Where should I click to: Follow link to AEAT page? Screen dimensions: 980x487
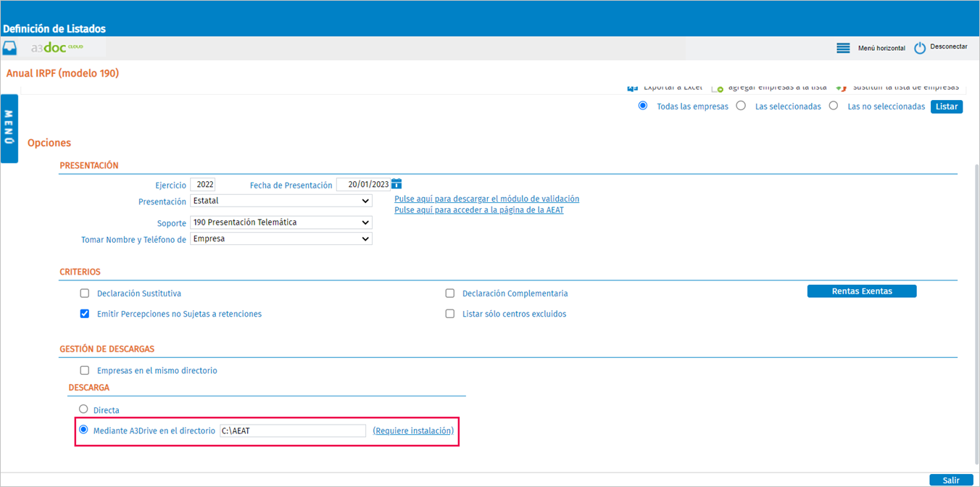pos(479,210)
